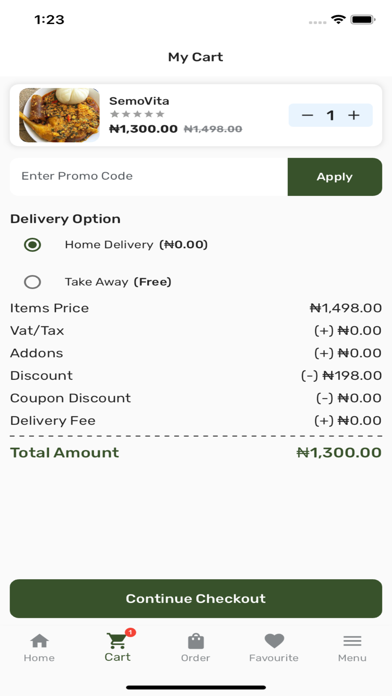Increase SemoVita quantity with plus icon

353,115
